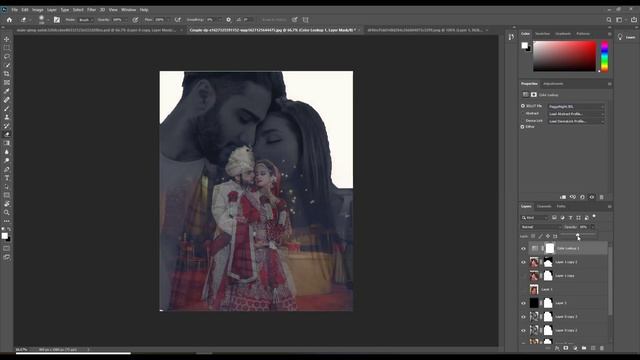Screen dimensions: 640x360
Task: Click the Home icon in options bar
Action: tap(9, 20)
